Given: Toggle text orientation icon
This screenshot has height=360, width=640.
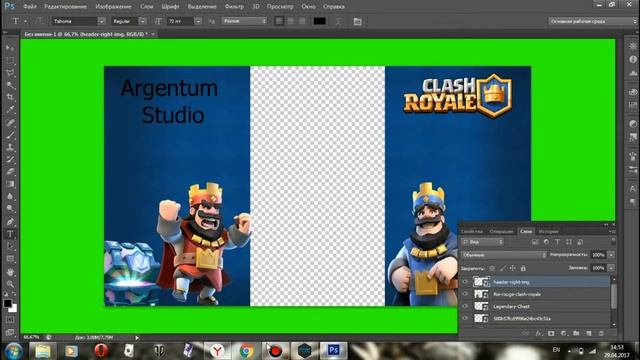Looking at the screenshot, I should [x=39, y=21].
